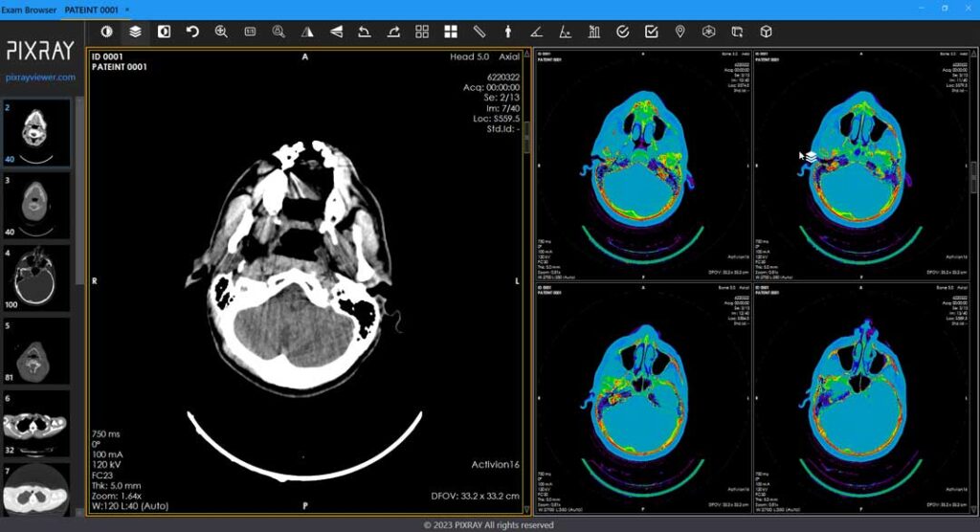
Task: Select the PATEINT 0001 tab
Action: (x=93, y=9)
